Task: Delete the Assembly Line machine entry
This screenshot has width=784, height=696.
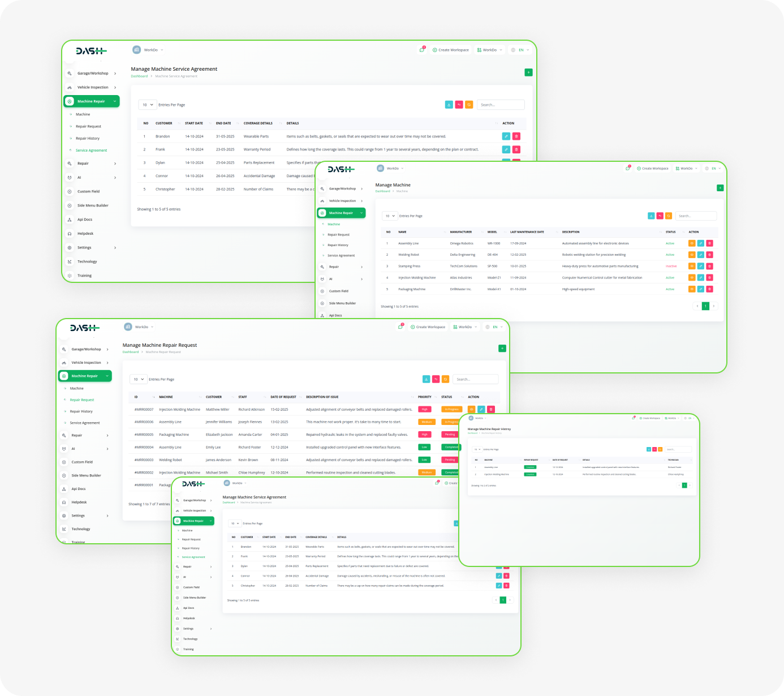Action: 710,243
